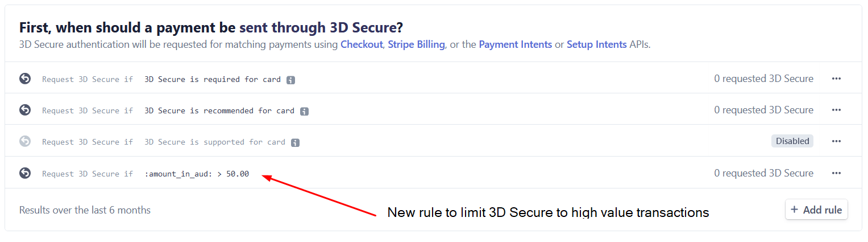Open the Checkout link
The width and height of the screenshot is (868, 242).
(x=362, y=44)
